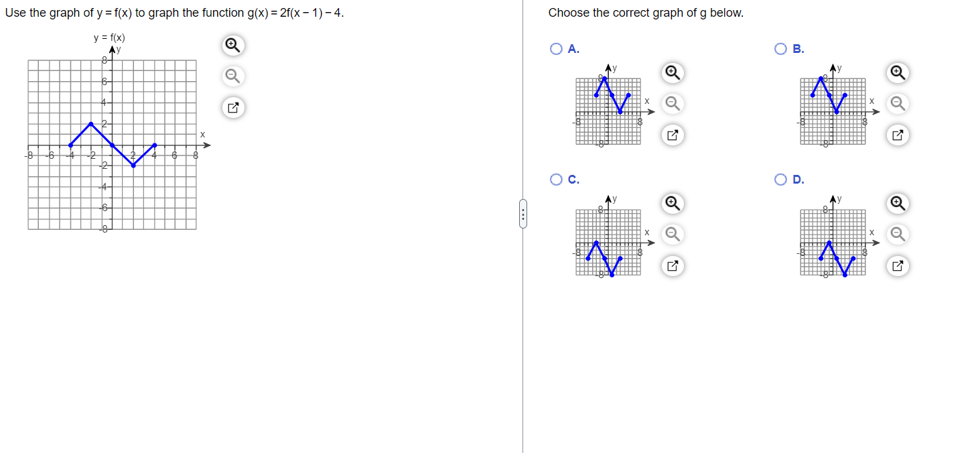This screenshot has width=980, height=453.
Task: Zoom out on graph option A
Action: pyautogui.click(x=673, y=104)
